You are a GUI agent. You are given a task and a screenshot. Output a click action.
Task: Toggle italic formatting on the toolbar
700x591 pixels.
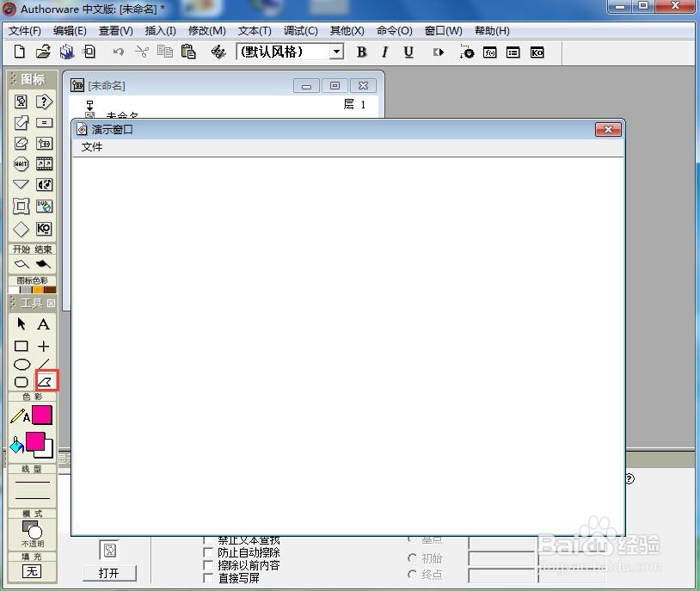click(384, 52)
